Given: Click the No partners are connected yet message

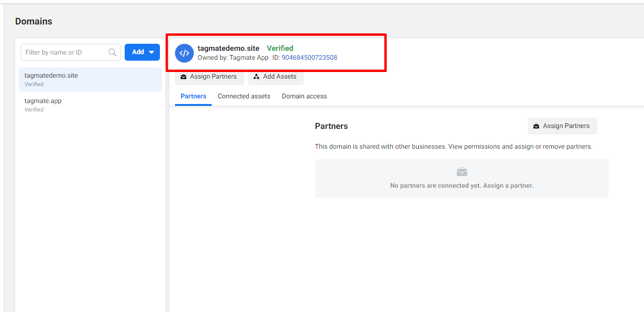Looking at the screenshot, I should (x=461, y=185).
